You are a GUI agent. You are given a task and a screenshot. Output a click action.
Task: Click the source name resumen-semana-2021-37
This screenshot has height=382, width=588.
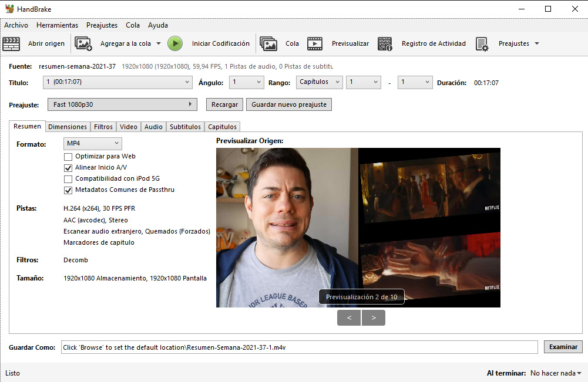(78, 66)
